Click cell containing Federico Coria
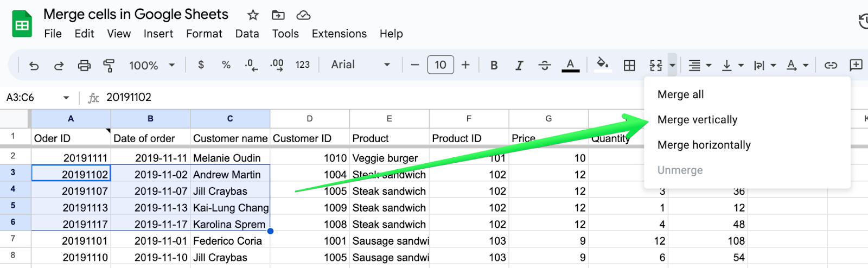868x268 pixels. pyautogui.click(x=230, y=241)
